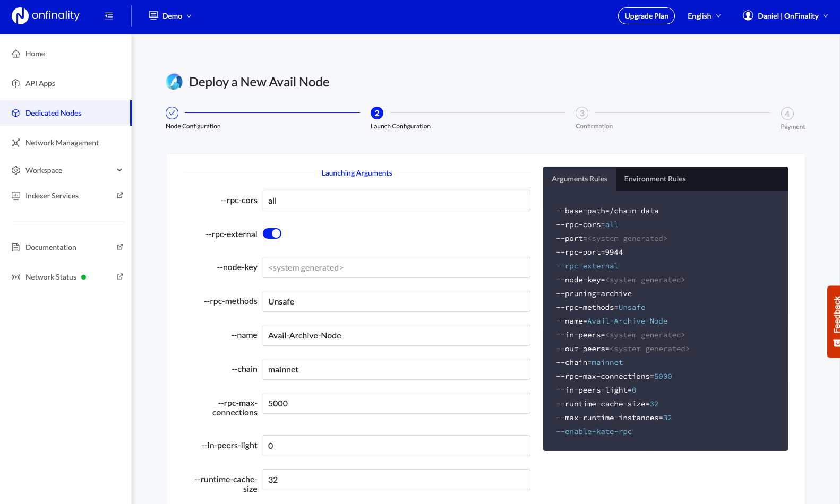Click the OnFinality logo
This screenshot has height=504, width=840.
coord(46,16)
